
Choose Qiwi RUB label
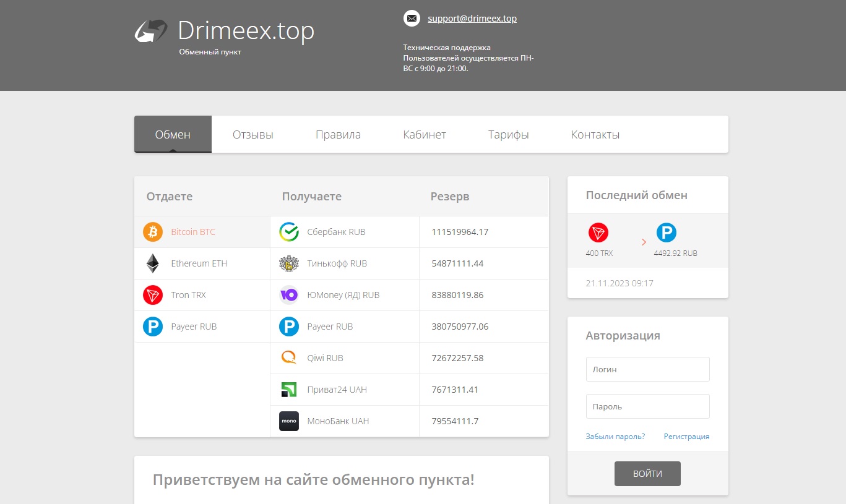click(325, 358)
